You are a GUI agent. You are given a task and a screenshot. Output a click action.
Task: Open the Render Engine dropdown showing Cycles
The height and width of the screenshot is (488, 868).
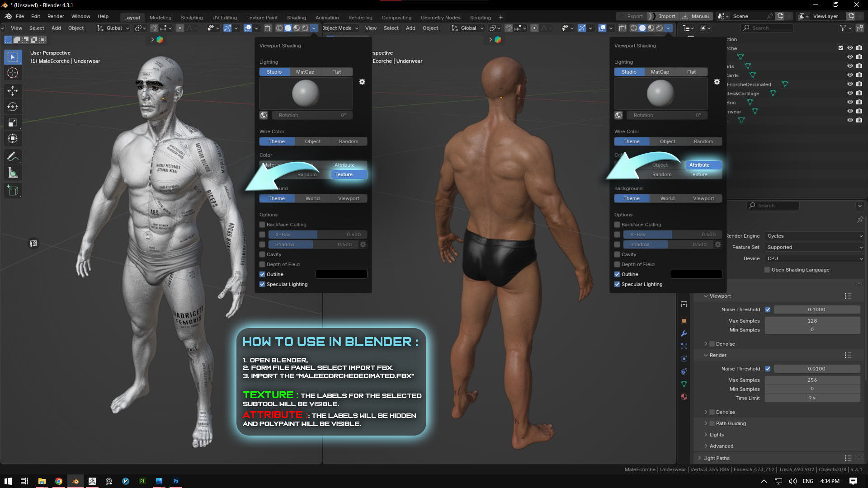814,236
